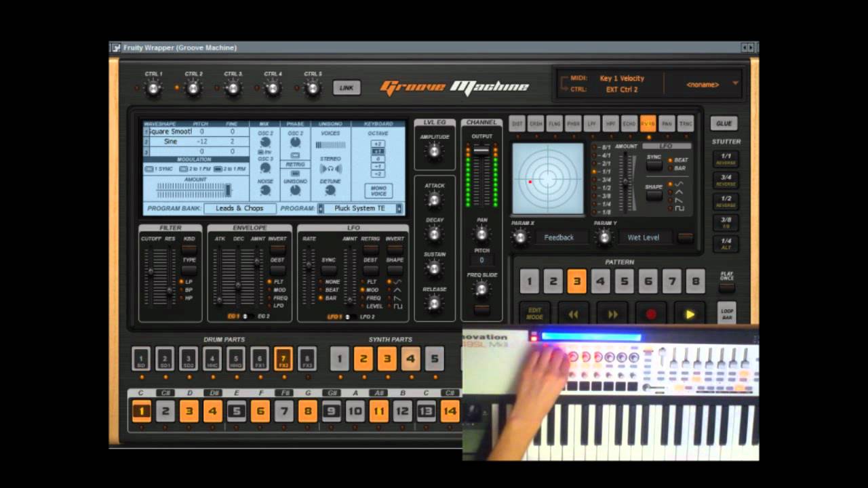Click the red record button

tap(652, 314)
